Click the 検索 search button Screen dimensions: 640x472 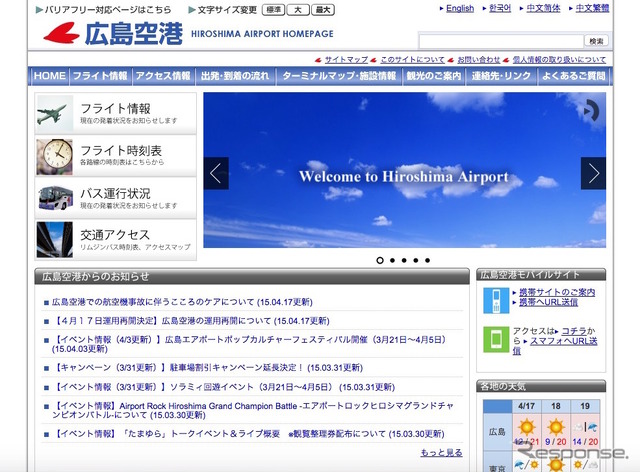pyautogui.click(x=596, y=41)
